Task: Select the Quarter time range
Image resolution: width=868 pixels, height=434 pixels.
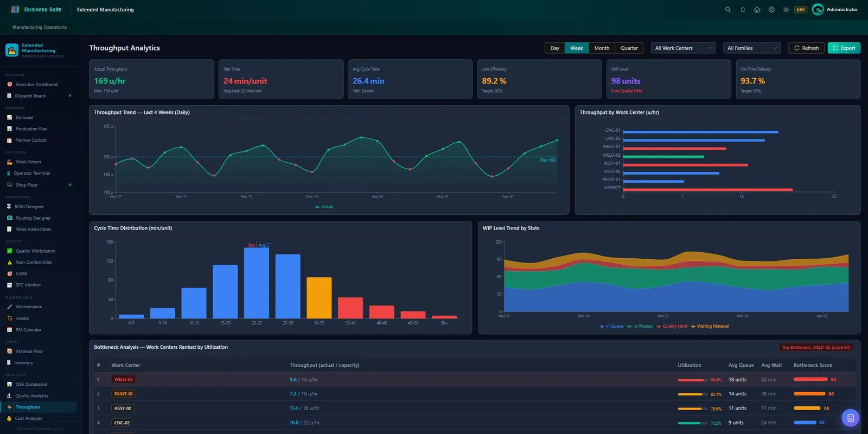Action: pos(629,48)
